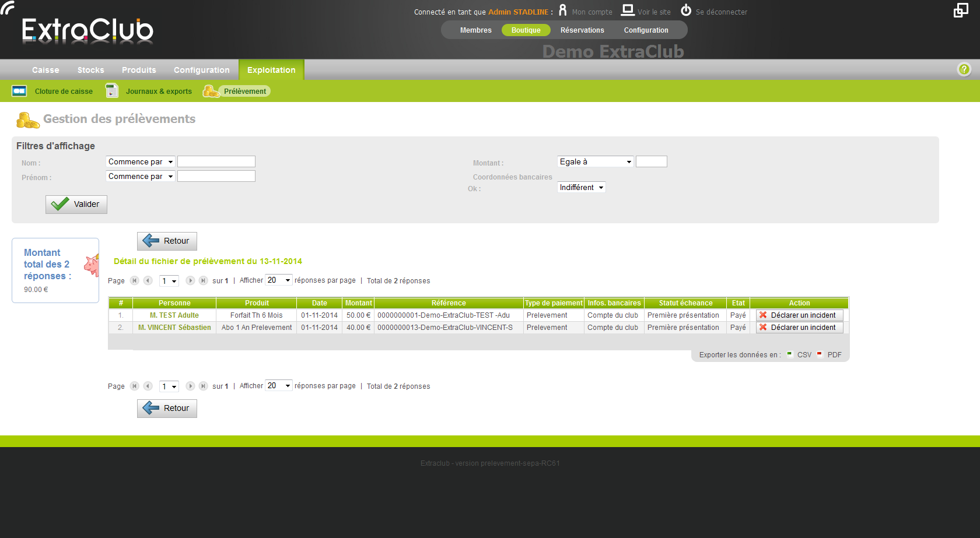Go to last page in top pager

203,280
